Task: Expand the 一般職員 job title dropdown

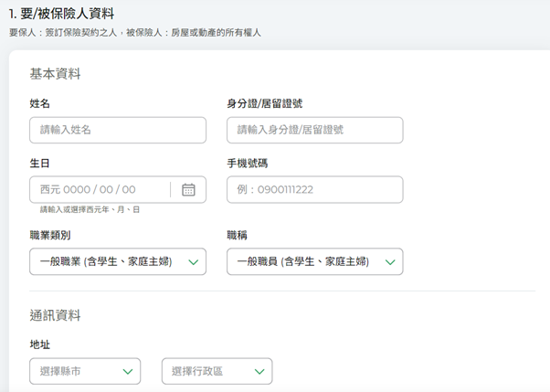Action: click(303, 262)
